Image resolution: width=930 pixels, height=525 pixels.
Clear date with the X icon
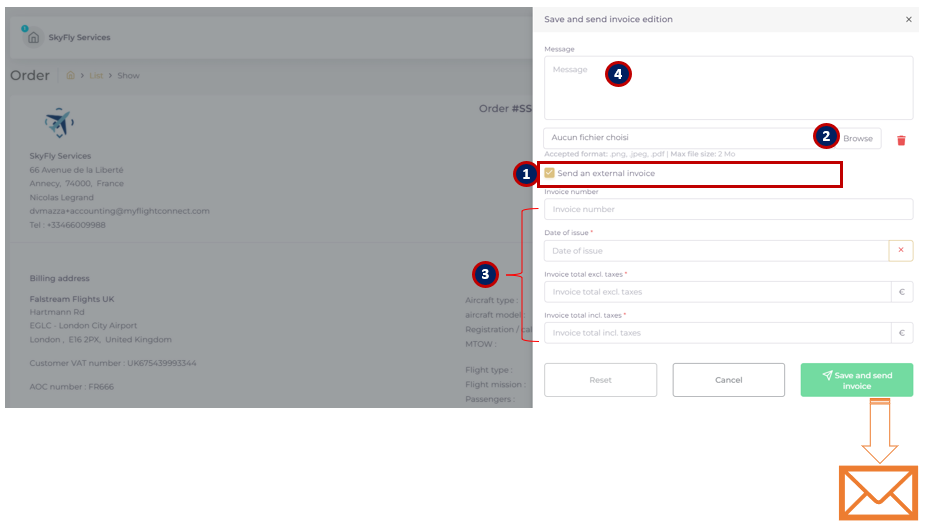900,251
